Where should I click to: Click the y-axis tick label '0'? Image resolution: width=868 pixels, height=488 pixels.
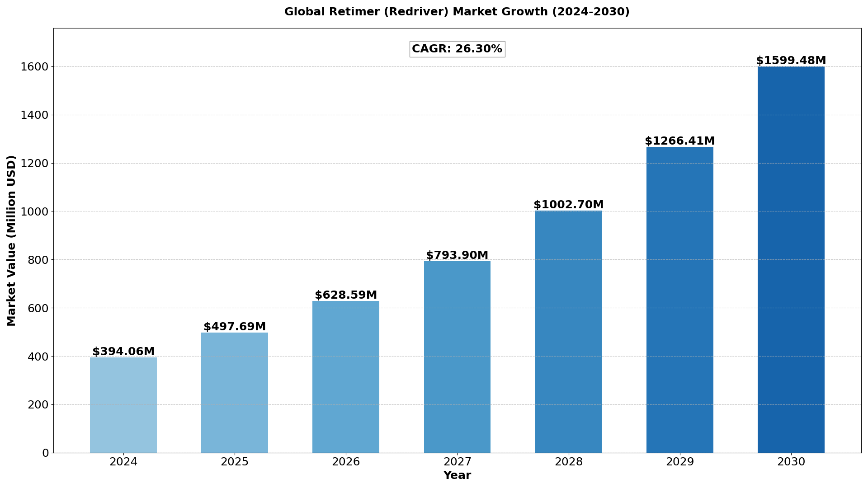coord(45,453)
